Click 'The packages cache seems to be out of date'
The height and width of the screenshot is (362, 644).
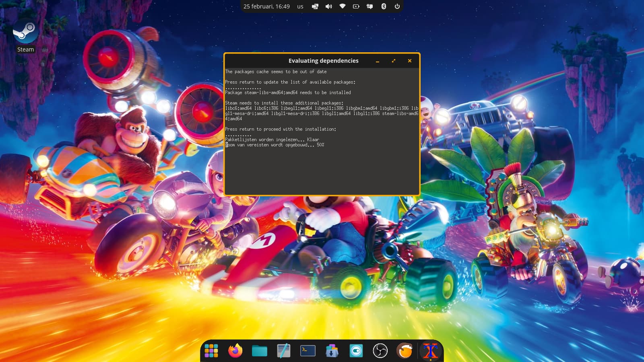click(x=276, y=72)
